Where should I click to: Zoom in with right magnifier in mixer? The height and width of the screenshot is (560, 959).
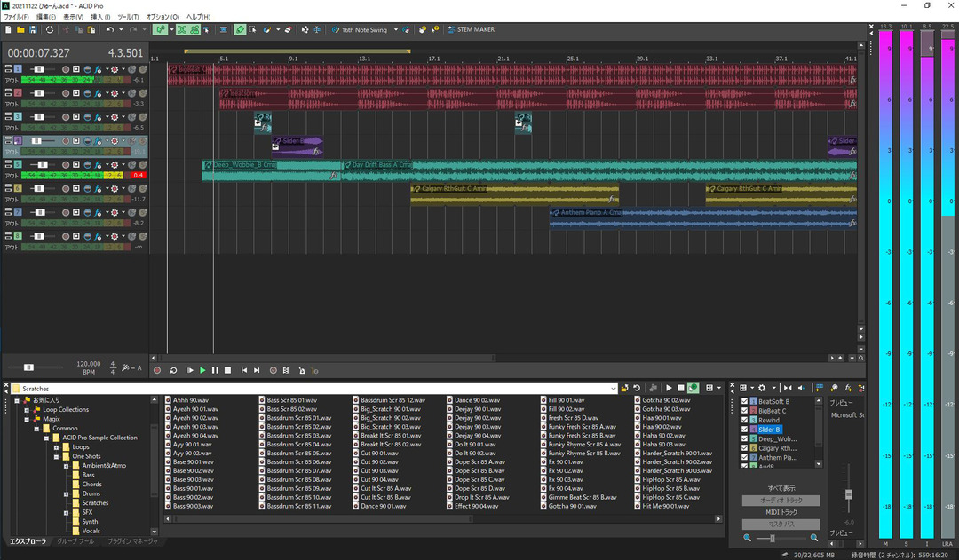tap(814, 538)
